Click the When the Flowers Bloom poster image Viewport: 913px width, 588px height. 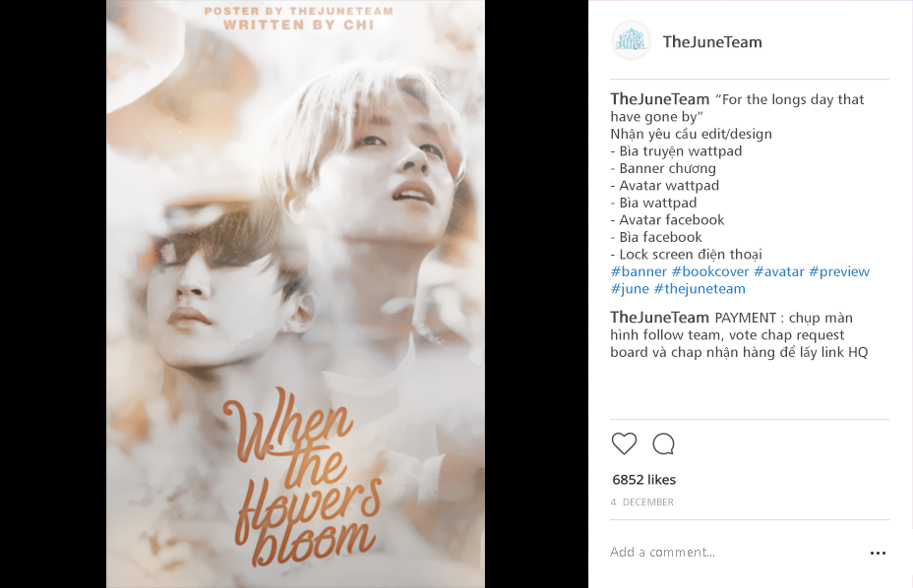pos(295,294)
